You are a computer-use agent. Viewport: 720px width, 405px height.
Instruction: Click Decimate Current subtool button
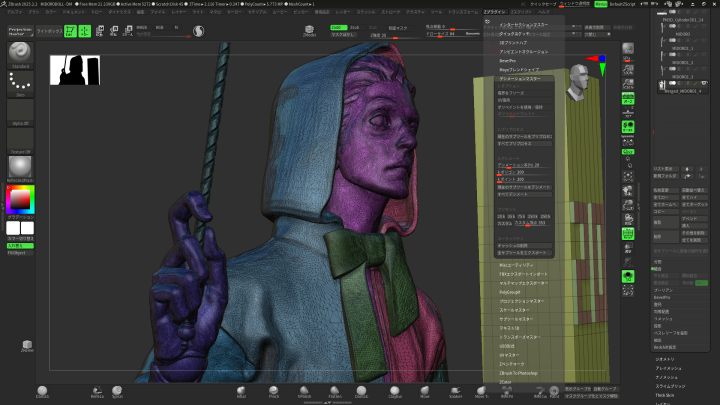524,187
